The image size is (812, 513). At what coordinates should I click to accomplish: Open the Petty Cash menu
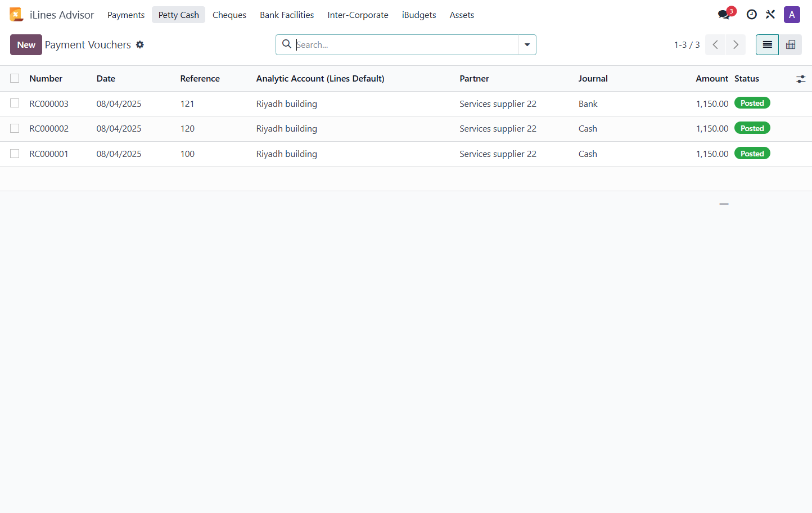tap(178, 15)
